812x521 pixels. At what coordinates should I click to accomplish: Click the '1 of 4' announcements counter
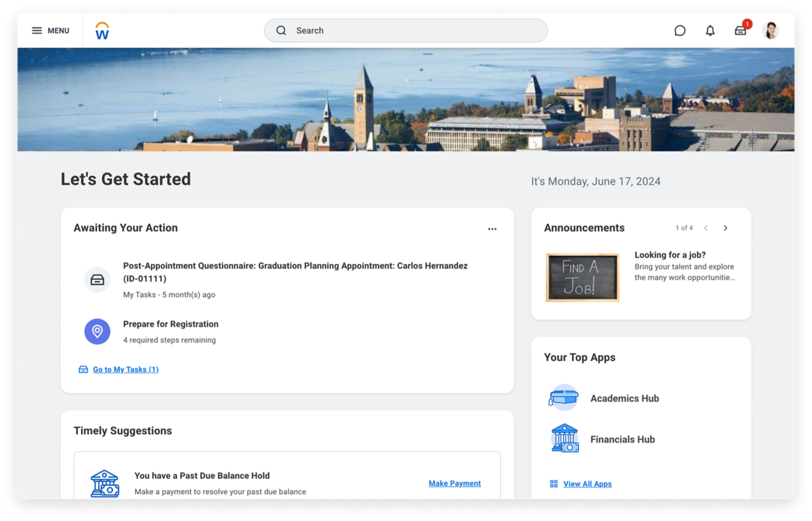coord(684,228)
